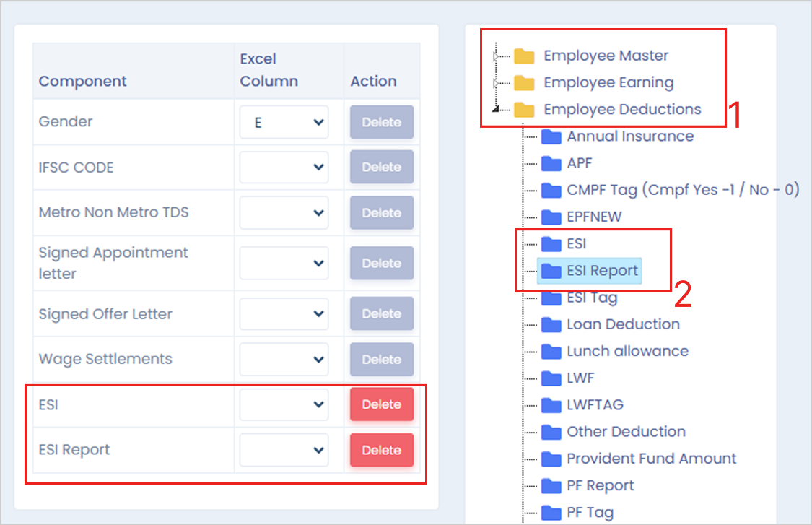Open the Excel Column dropdown for IFSC CODE
Screen dimensions: 812x525
(284, 168)
